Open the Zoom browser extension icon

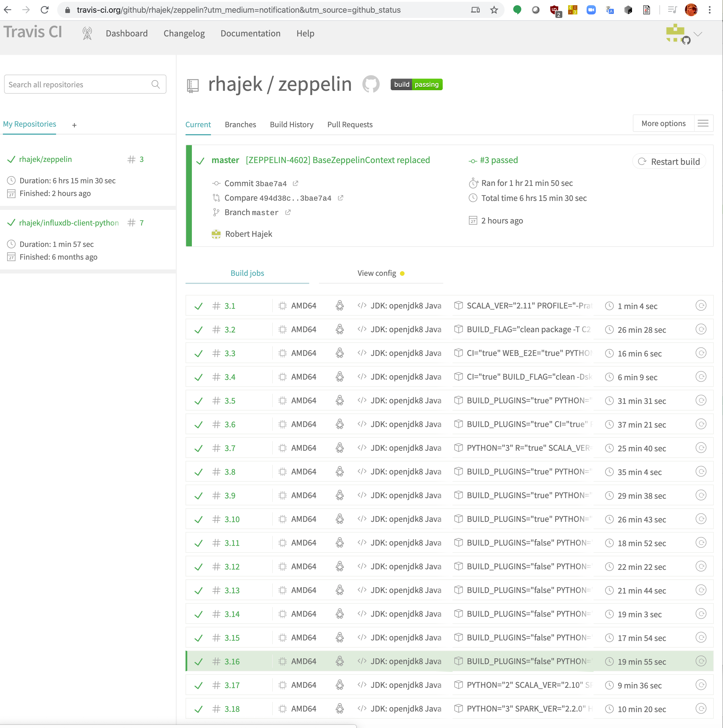(591, 10)
